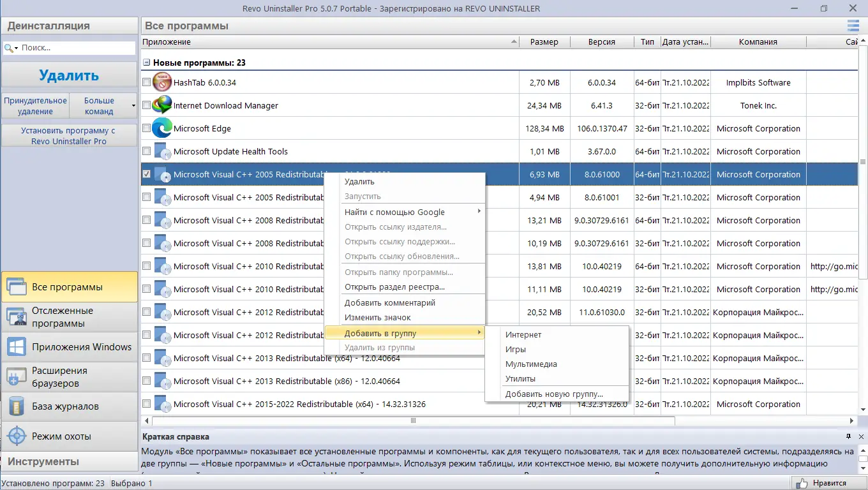Tick the Microsoft Update Health Tools checkbox

147,151
